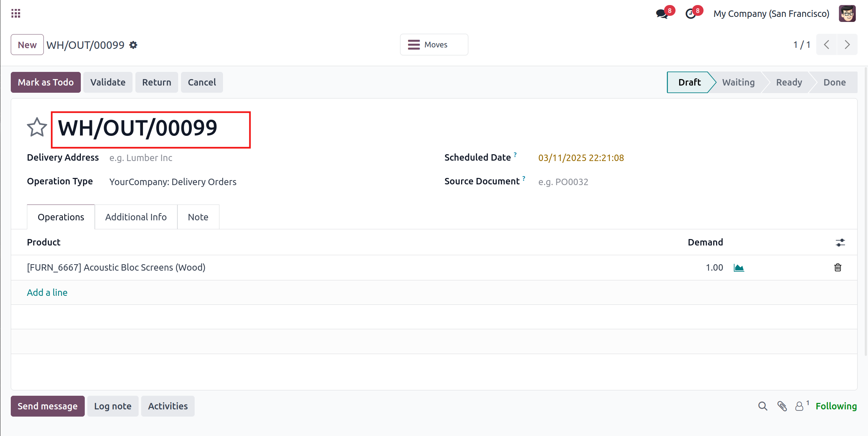Click the followers person icon

click(799, 406)
